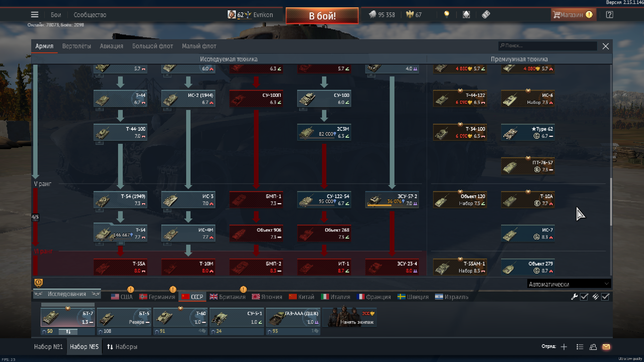Select the БТ-5 reserve crew slot

(x=124, y=317)
